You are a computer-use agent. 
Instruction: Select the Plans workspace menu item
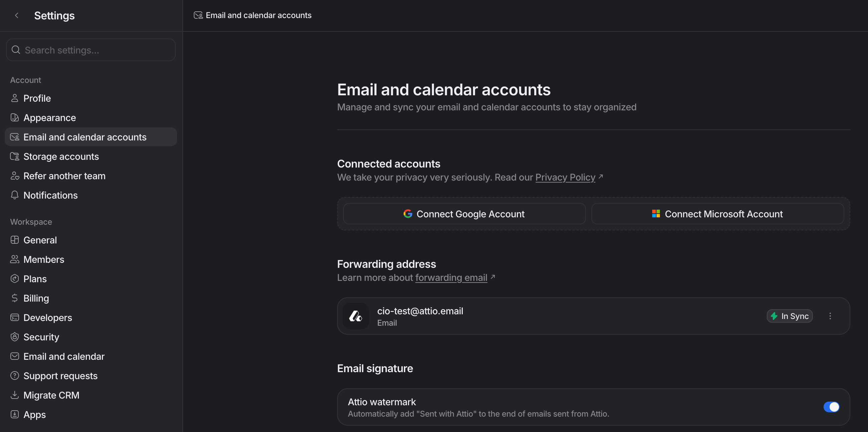pyautogui.click(x=34, y=279)
